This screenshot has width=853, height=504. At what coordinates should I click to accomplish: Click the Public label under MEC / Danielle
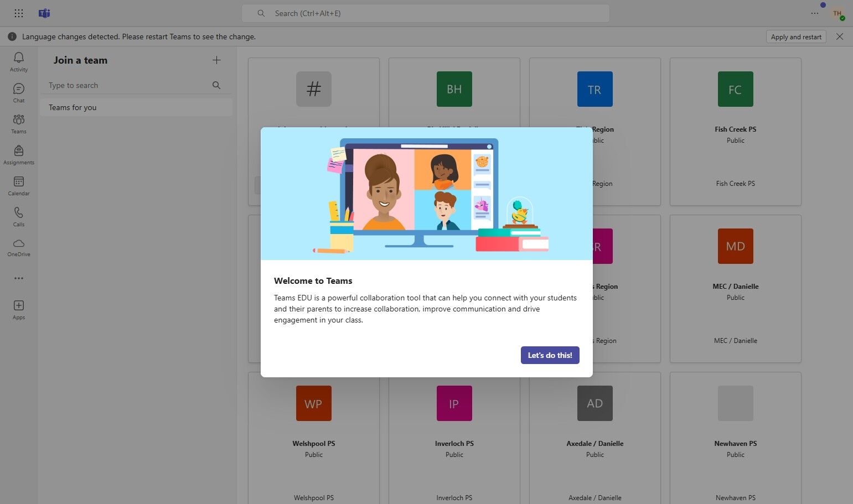736,297
